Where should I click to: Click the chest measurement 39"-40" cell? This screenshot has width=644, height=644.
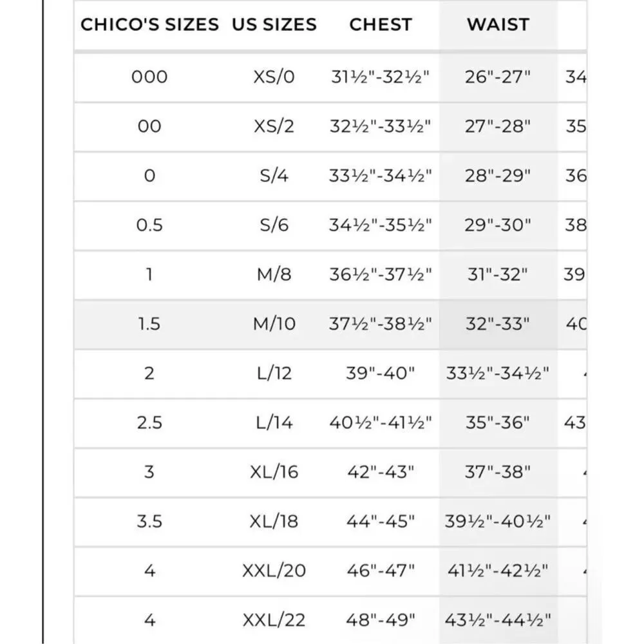tap(380, 374)
